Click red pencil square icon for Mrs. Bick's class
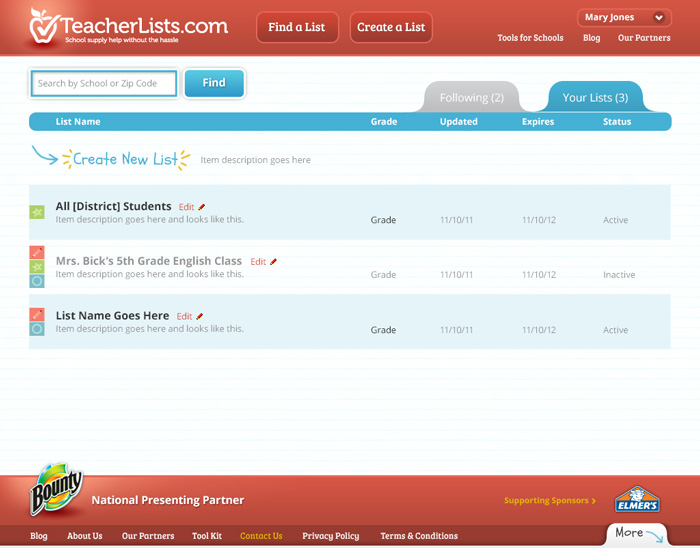700x548 pixels. [x=37, y=253]
